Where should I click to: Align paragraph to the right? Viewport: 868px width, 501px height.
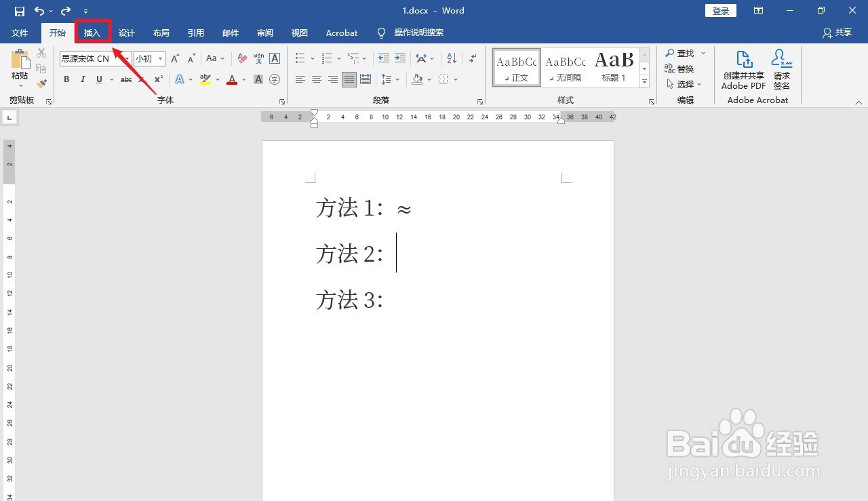(333, 79)
